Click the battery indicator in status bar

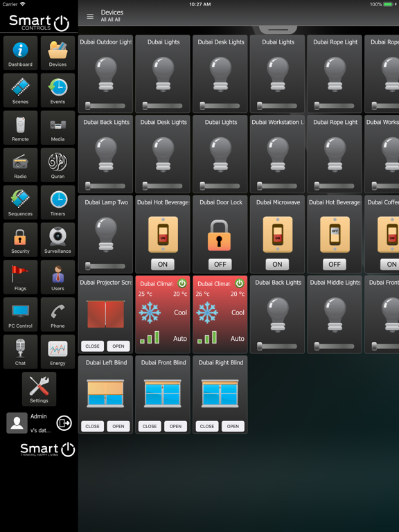coord(388,4)
